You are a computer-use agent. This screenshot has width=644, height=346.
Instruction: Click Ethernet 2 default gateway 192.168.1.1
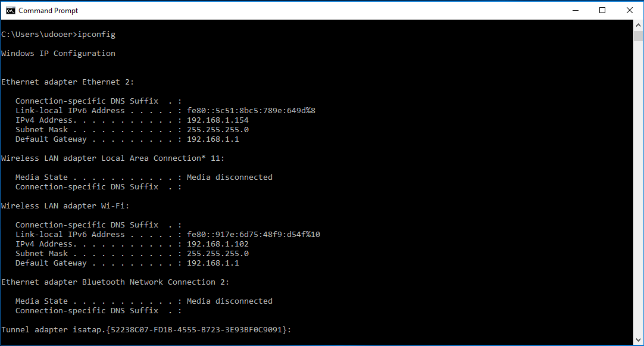click(212, 139)
